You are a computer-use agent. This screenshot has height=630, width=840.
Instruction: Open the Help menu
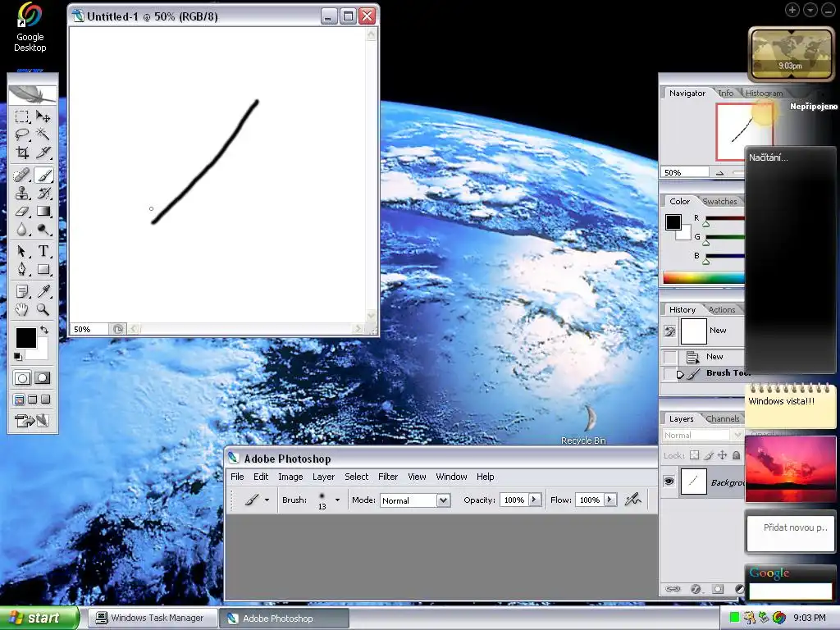point(486,477)
